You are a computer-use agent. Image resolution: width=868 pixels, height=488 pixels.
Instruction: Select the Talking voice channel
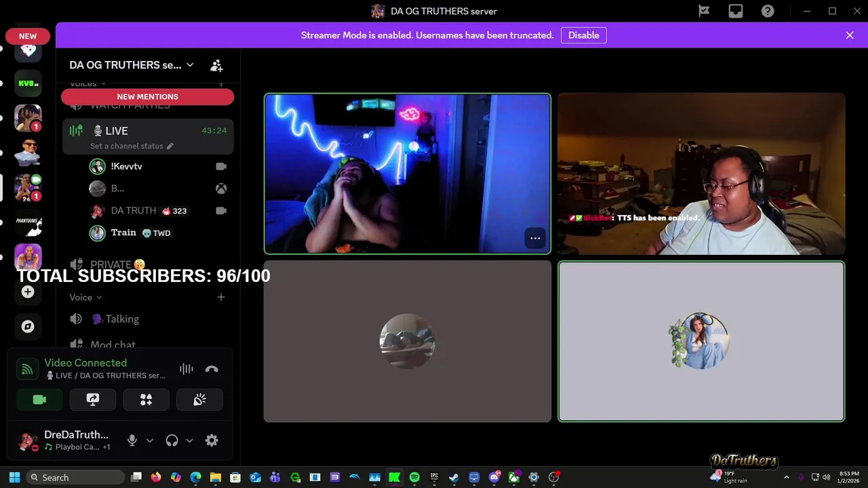(148, 319)
